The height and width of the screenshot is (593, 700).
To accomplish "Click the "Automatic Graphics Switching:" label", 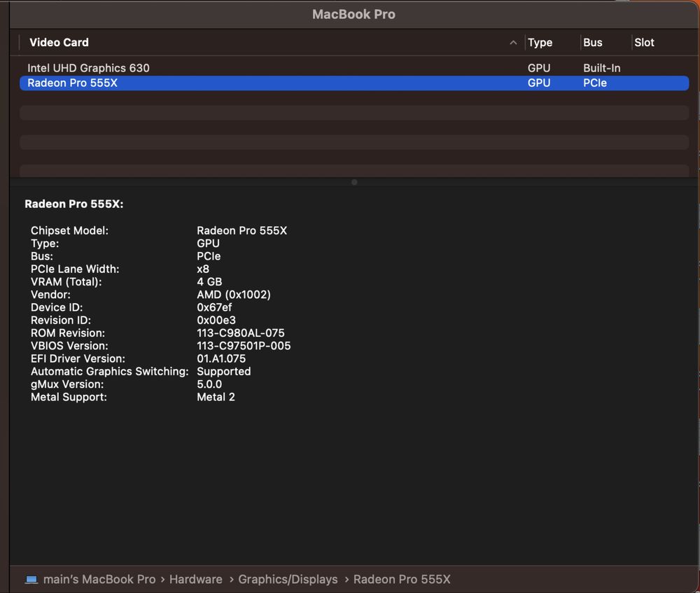I will coord(109,372).
